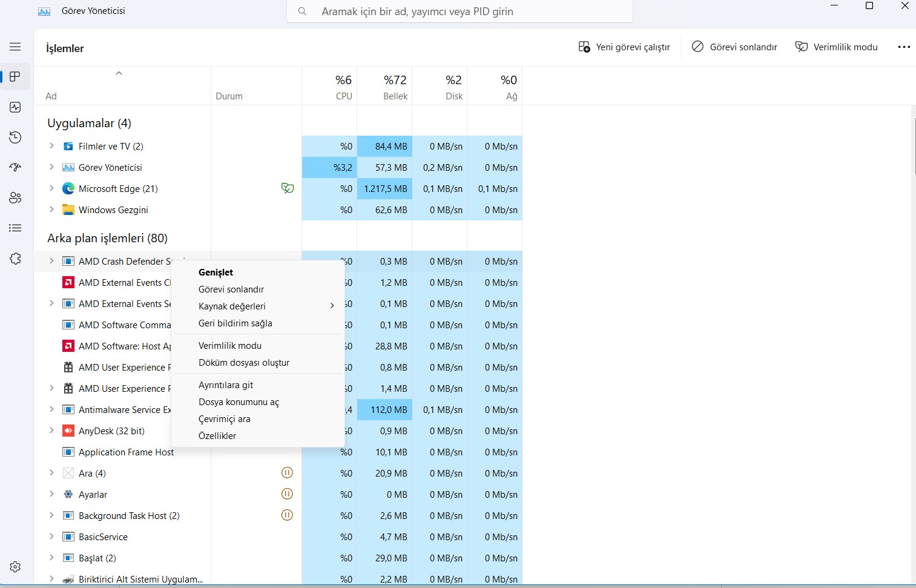Expand the Filmler ve TV group

(51, 146)
